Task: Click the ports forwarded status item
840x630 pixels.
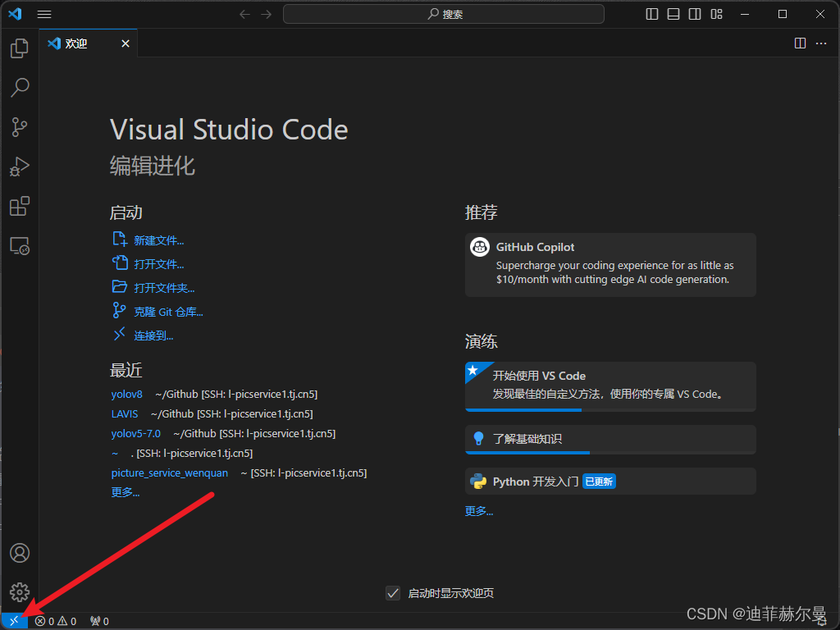Action: tap(99, 621)
